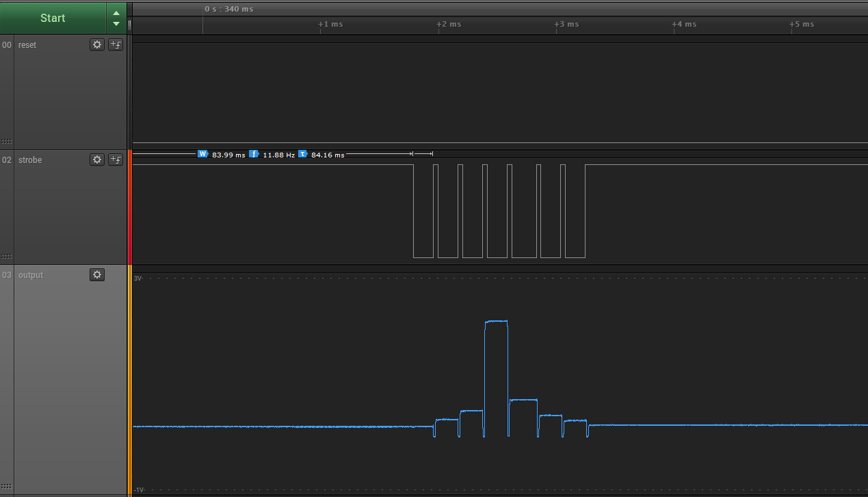
Task: Click the 83.99 ms width value
Action: 228,155
